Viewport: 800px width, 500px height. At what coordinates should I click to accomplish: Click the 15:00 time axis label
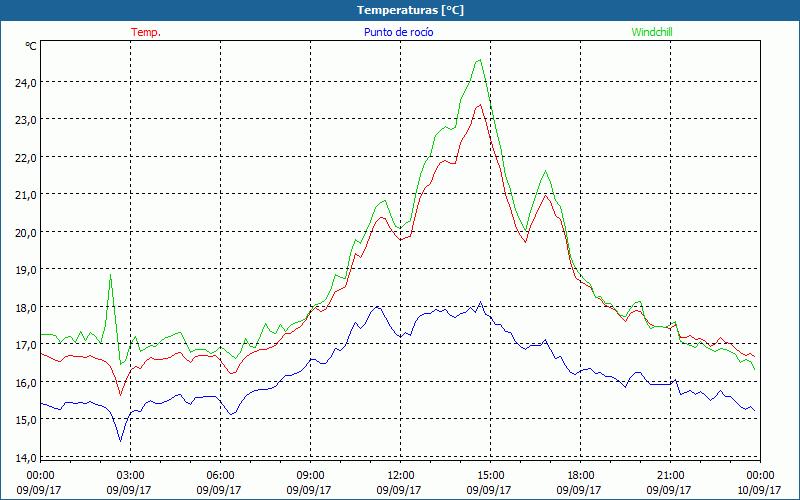(490, 476)
